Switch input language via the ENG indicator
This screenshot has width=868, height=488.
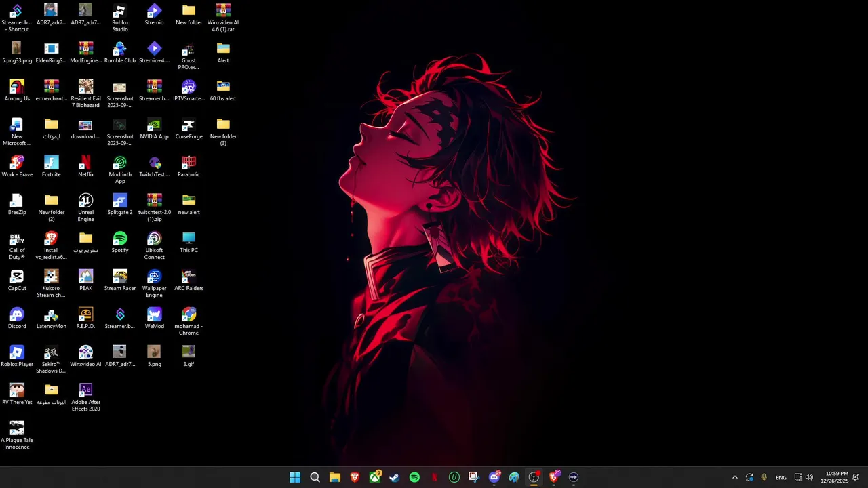[781, 478]
